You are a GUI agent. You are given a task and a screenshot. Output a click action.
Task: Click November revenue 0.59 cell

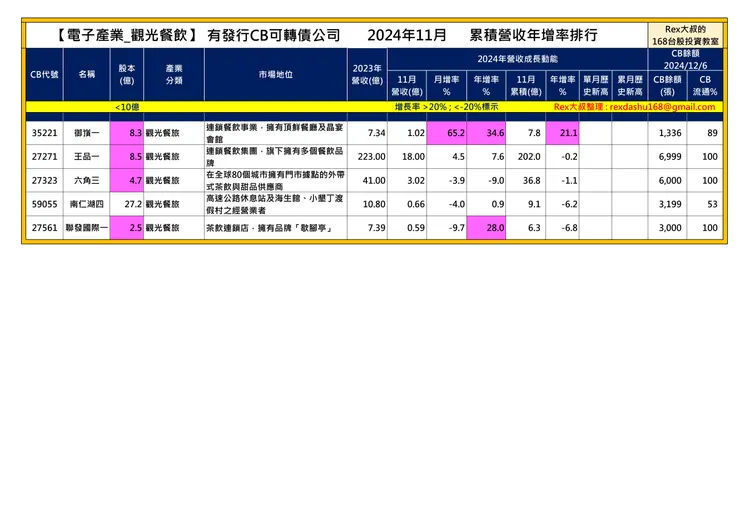tap(407, 228)
